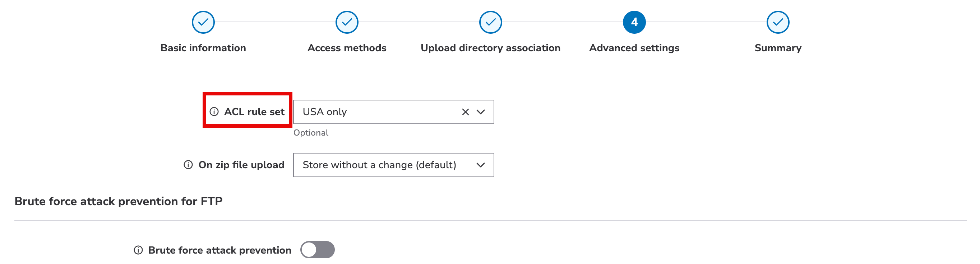Viewport: 980px width, 264px height.
Task: Switch to the Access methods step label
Action: click(347, 48)
